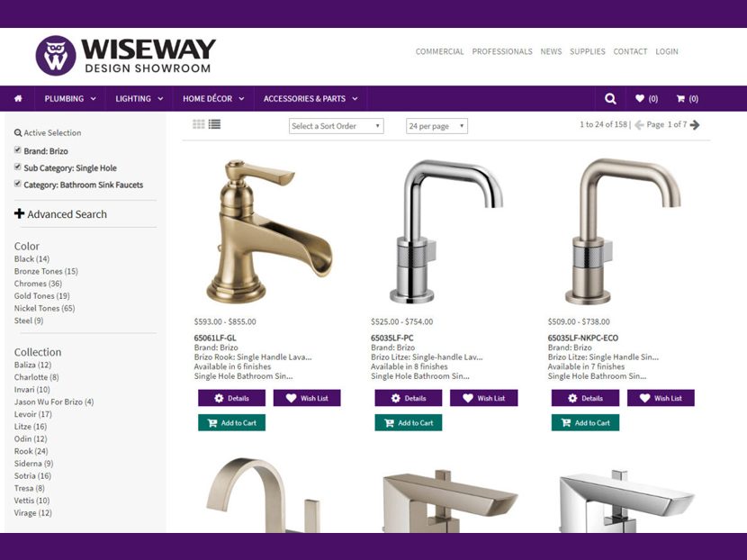Add 65061LF-GL faucet to cart
The width and height of the screenshot is (747, 560).
[231, 423]
